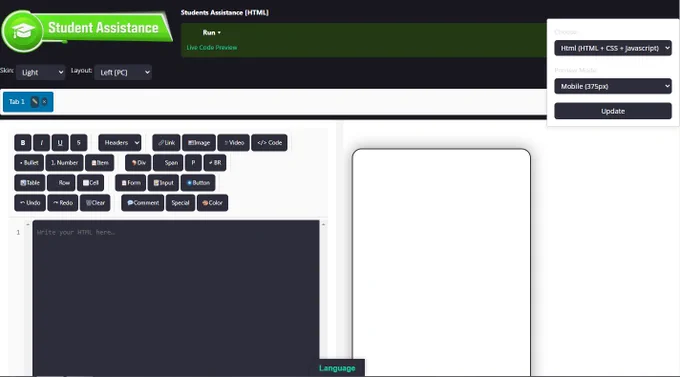Click into the HTML code editor area
This screenshot has width=680, height=377.
coord(176,298)
